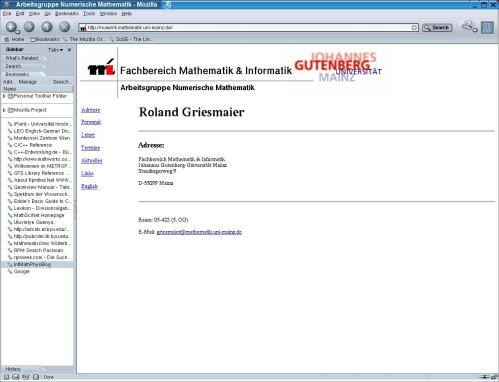The height and width of the screenshot is (382, 499).
Task: Open the sidebar Tabs dropdown
Action: point(55,50)
